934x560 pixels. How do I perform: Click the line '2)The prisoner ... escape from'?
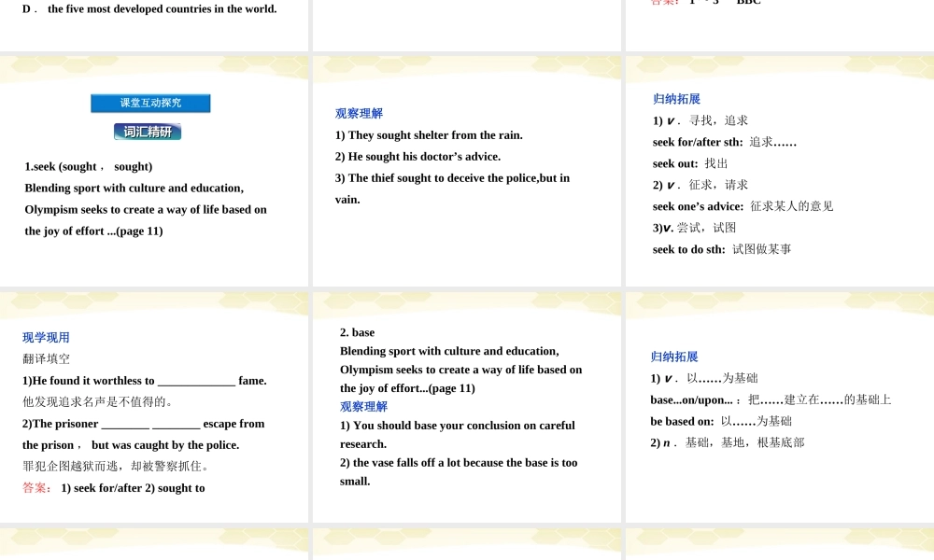[x=144, y=424]
